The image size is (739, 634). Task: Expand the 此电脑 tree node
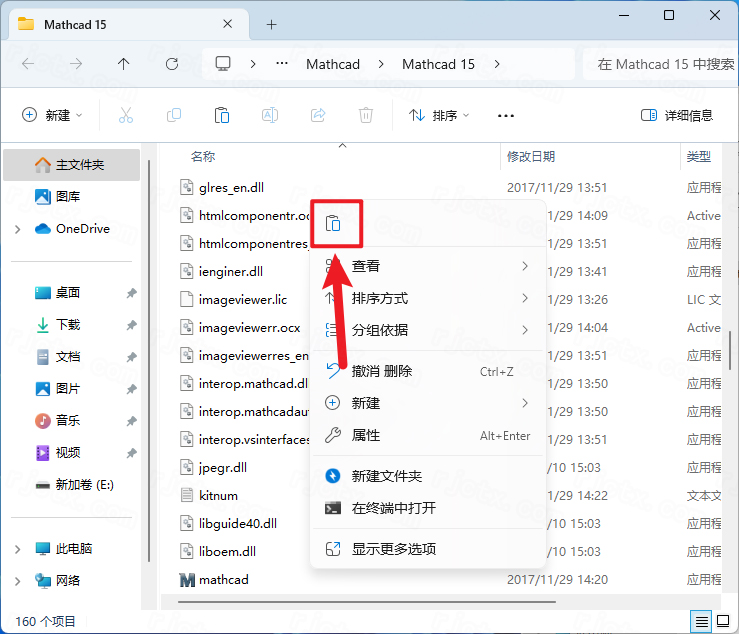[17, 549]
